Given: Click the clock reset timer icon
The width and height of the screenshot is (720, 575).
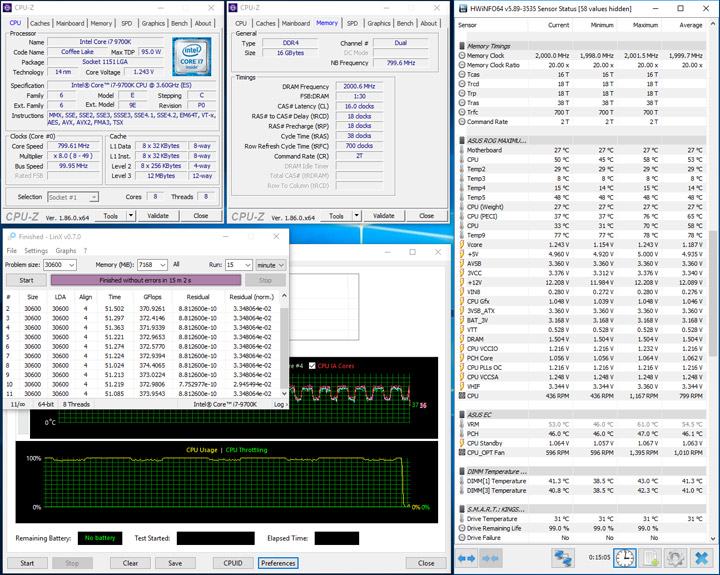Looking at the screenshot, I should (x=623, y=558).
